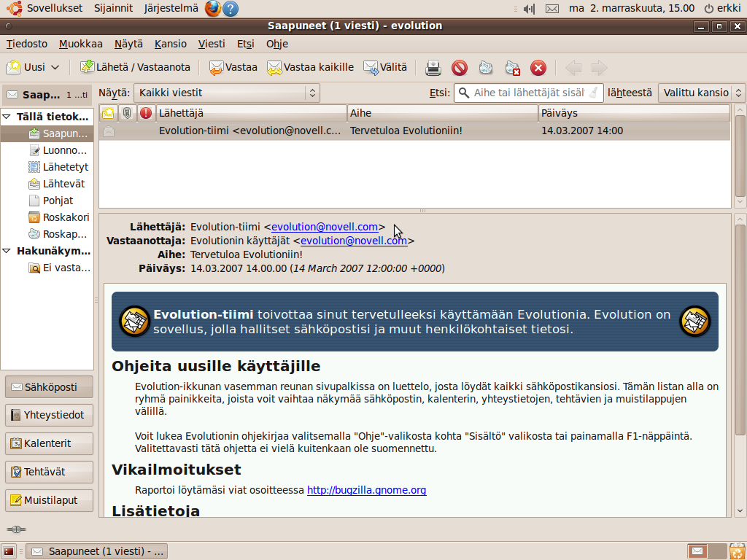747x560 pixels.
Task: Click the print icon in the toolbar
Action: pos(433,68)
